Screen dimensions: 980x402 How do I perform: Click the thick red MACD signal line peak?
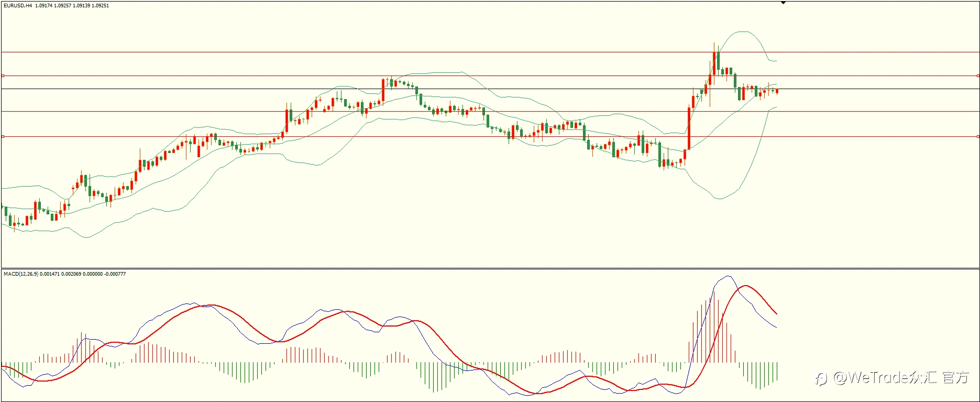[x=745, y=286]
